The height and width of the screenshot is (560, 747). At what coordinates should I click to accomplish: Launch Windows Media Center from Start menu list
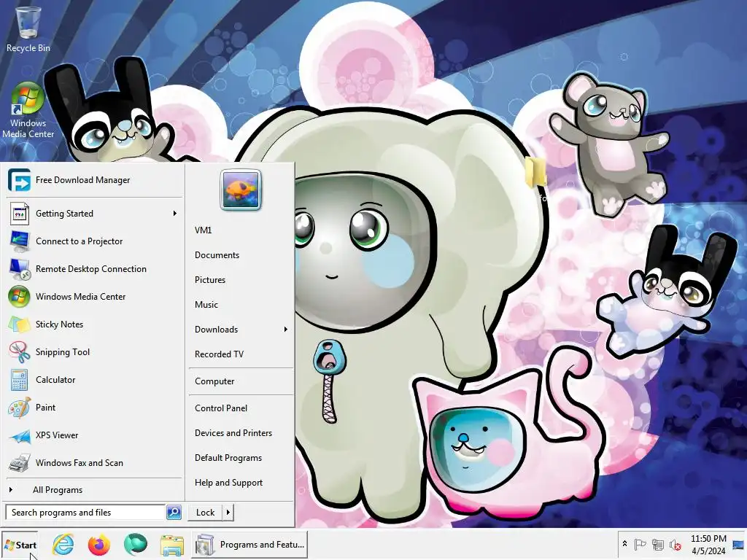[x=80, y=297]
